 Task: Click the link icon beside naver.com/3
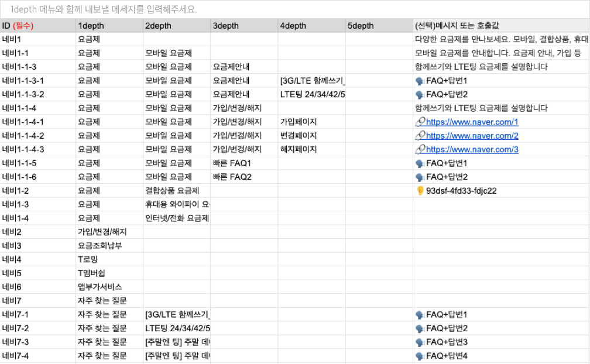pos(420,149)
